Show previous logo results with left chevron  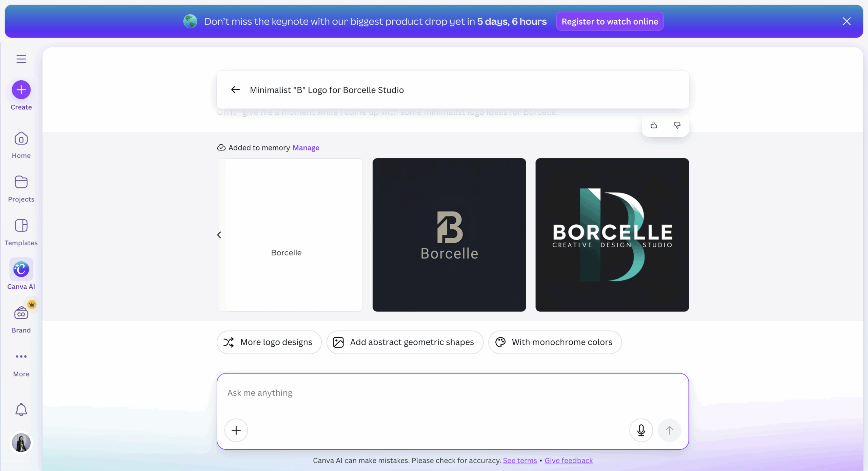(x=219, y=235)
